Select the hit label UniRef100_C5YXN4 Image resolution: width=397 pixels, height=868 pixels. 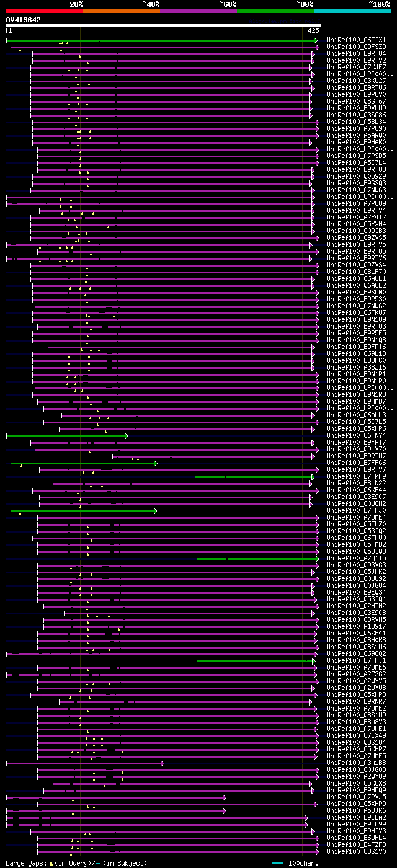(x=355, y=224)
